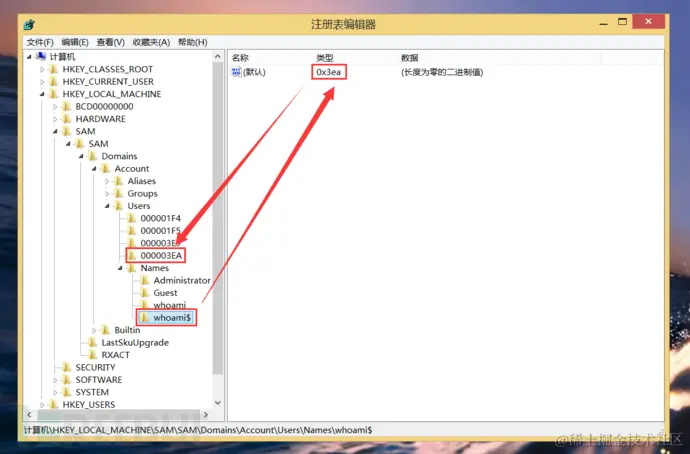Expand the Builtin key arrow
Viewport: 690px width, 454px height.
pyautogui.click(x=94, y=330)
